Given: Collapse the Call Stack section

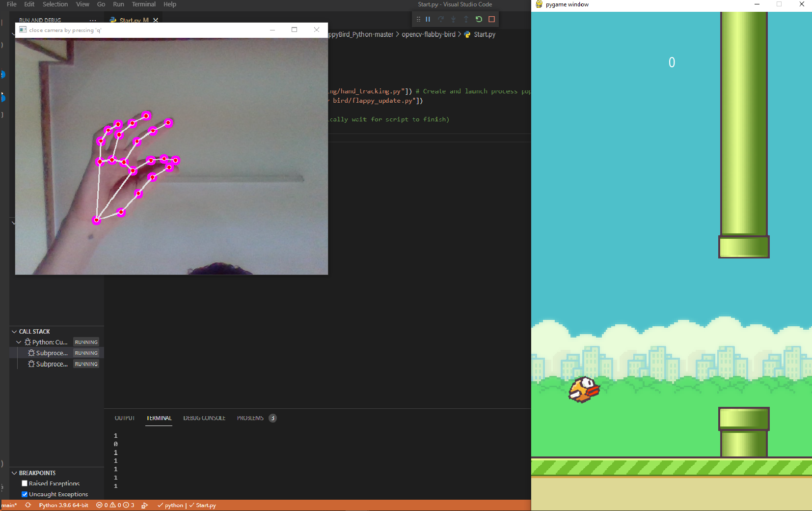Looking at the screenshot, I should coord(13,331).
